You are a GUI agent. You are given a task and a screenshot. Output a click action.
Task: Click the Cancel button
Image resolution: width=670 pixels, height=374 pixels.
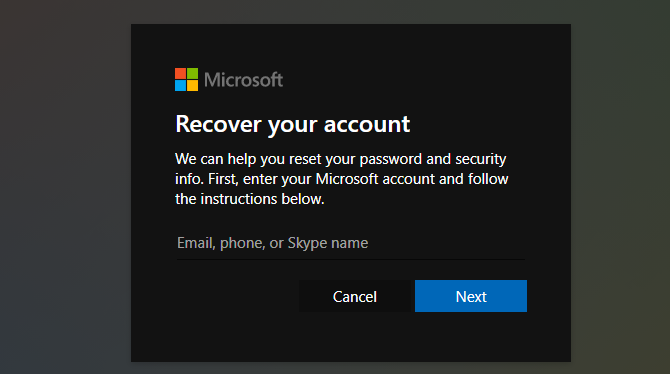click(355, 296)
